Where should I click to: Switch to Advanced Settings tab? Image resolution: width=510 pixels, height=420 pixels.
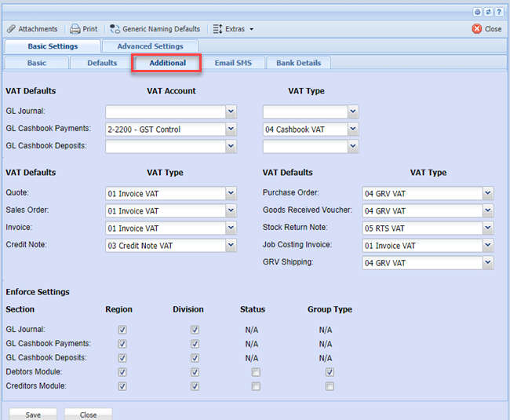150,46
